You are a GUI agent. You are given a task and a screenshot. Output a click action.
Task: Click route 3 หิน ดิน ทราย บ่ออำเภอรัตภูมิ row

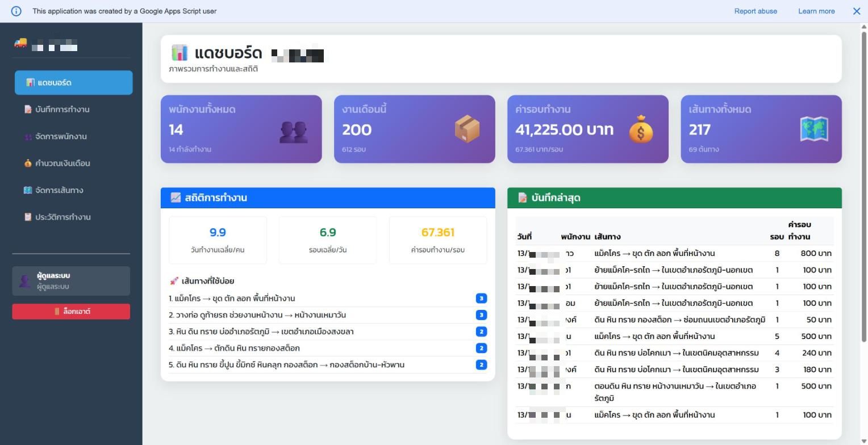[x=328, y=331]
